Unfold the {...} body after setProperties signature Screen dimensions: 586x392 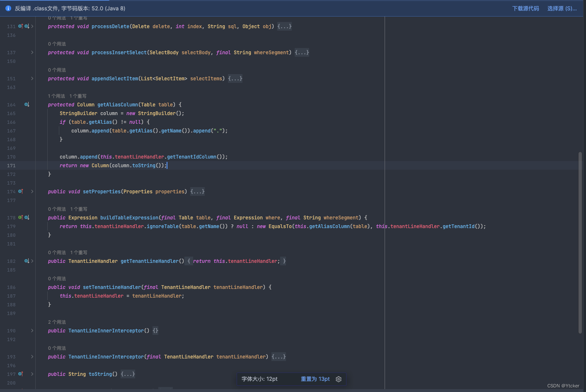pyautogui.click(x=197, y=191)
